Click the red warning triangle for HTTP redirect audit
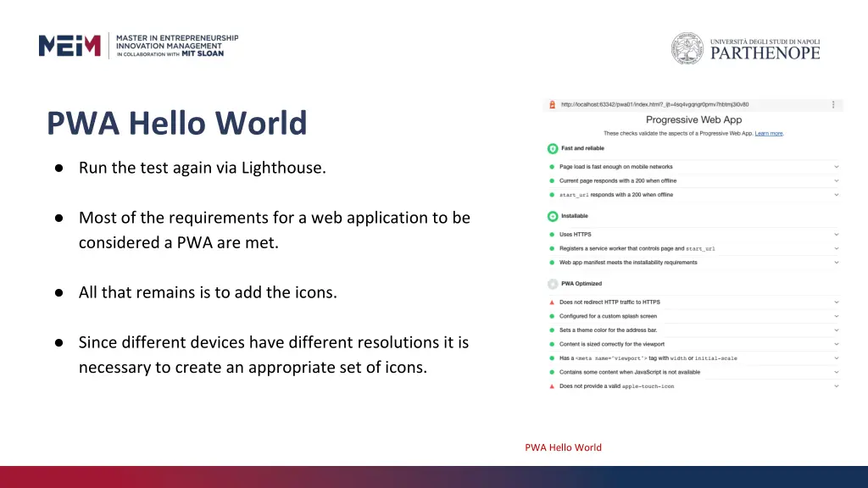 point(551,302)
